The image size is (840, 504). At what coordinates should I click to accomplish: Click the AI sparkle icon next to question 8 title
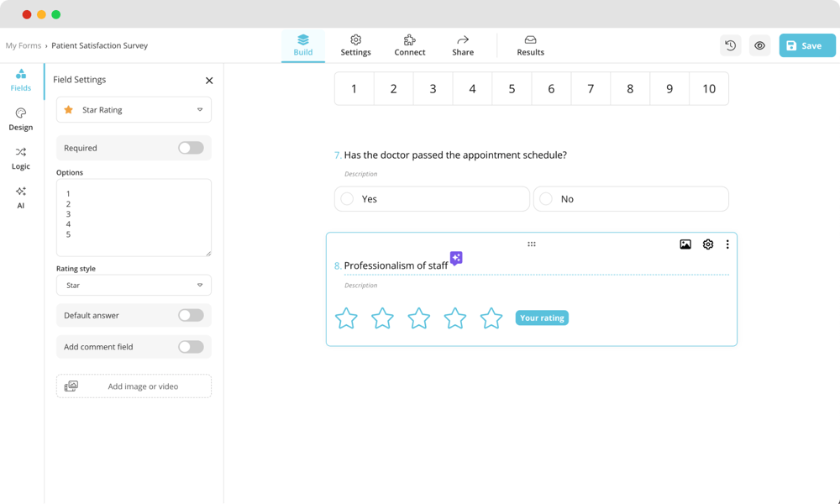(455, 259)
